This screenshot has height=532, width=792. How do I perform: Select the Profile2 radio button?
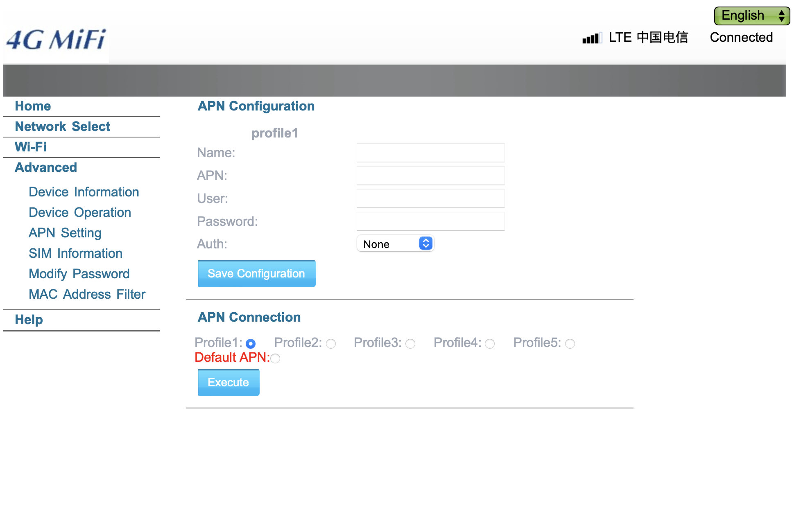(x=331, y=344)
